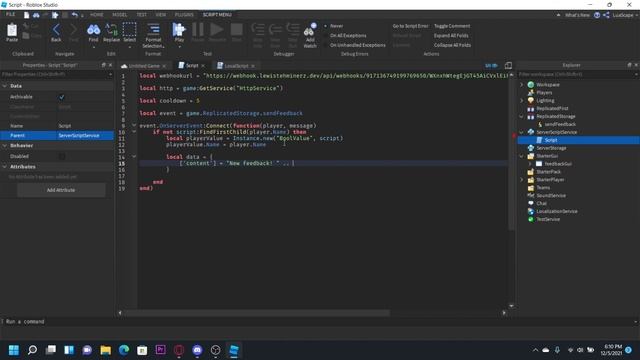Image resolution: width=640 pixels, height=360 pixels.
Task: Click the sendFeedback RemoteEvent icon
Action: [x=540, y=124]
